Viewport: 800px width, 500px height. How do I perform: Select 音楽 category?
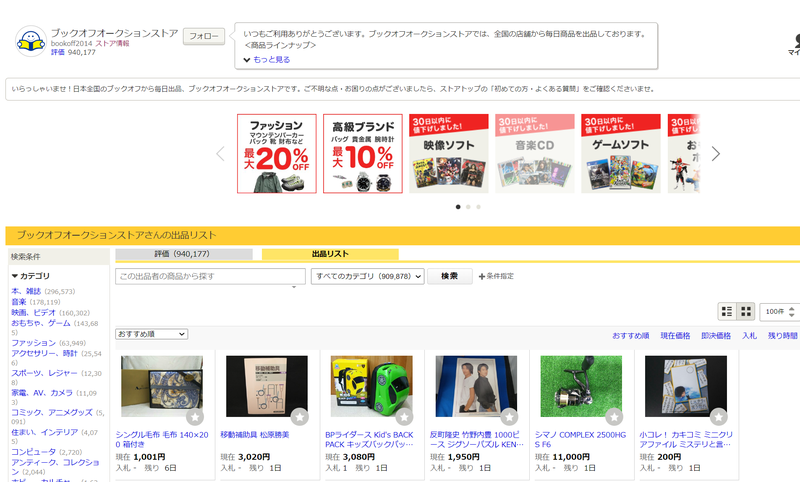[19, 302]
